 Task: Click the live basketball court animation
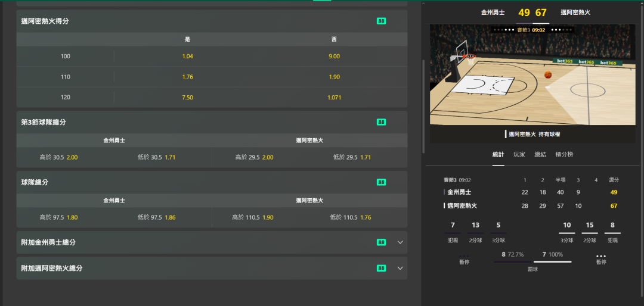[x=532, y=74]
